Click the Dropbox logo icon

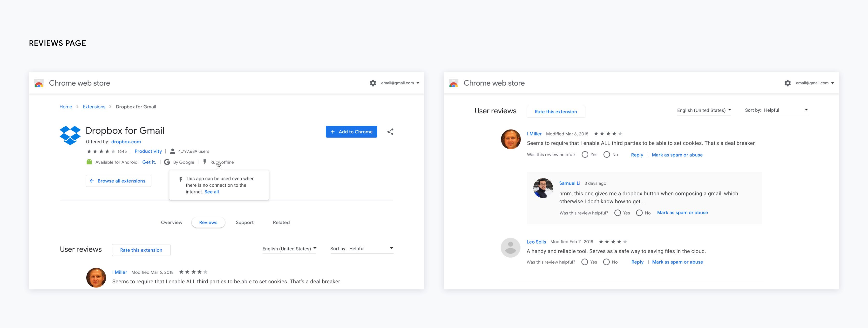point(70,135)
